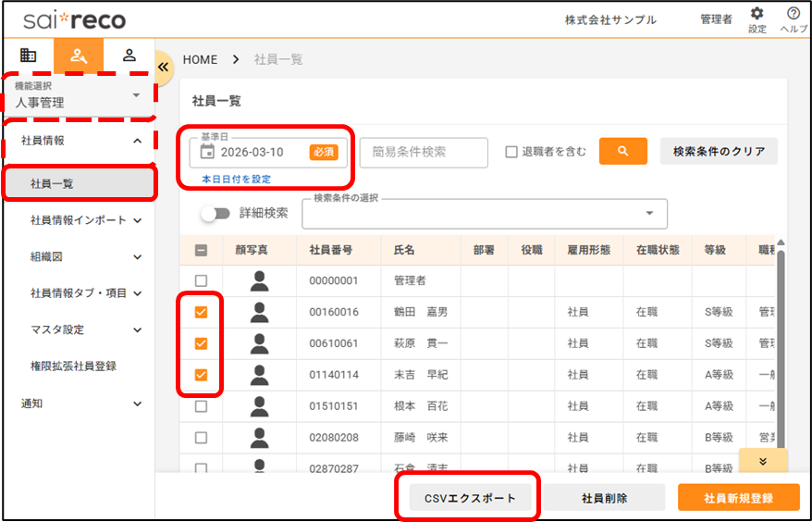Enable the 退職者を含む checkbox
Image resolution: width=812 pixels, height=522 pixels.
pos(511,152)
